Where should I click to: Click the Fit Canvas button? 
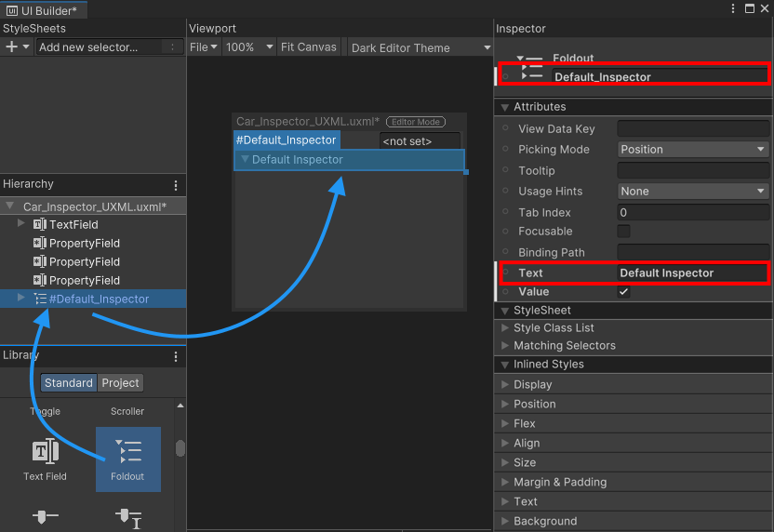coord(308,47)
